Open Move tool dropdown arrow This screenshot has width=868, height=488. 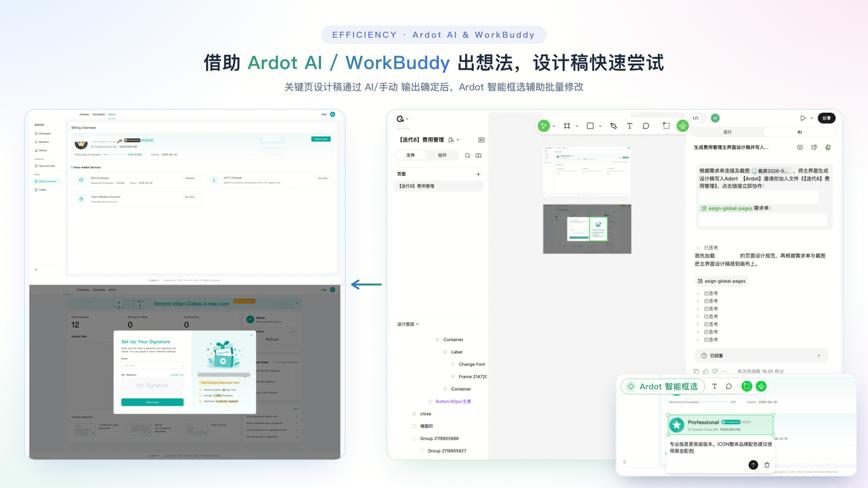[x=554, y=126]
